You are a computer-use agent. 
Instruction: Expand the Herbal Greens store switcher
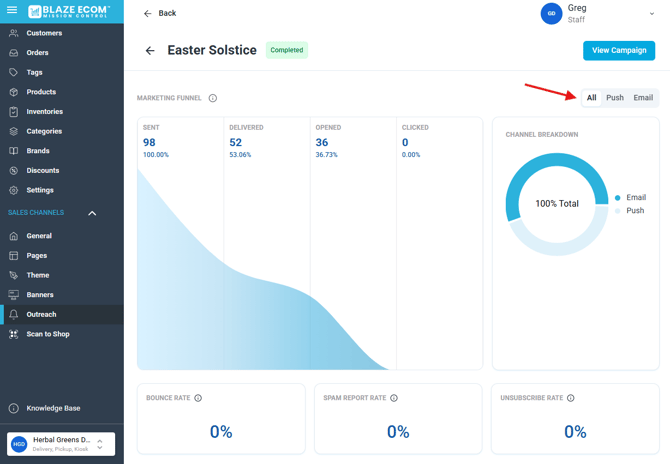[100, 444]
